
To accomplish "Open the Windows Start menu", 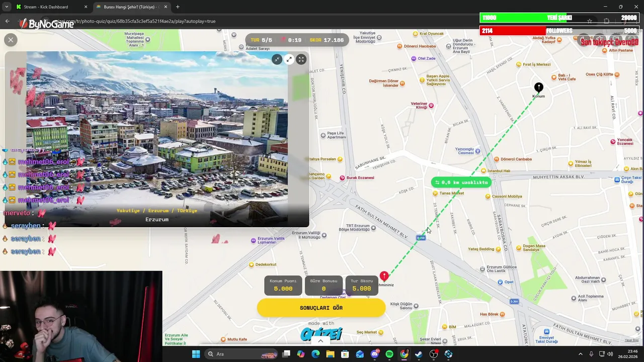I will (196, 354).
